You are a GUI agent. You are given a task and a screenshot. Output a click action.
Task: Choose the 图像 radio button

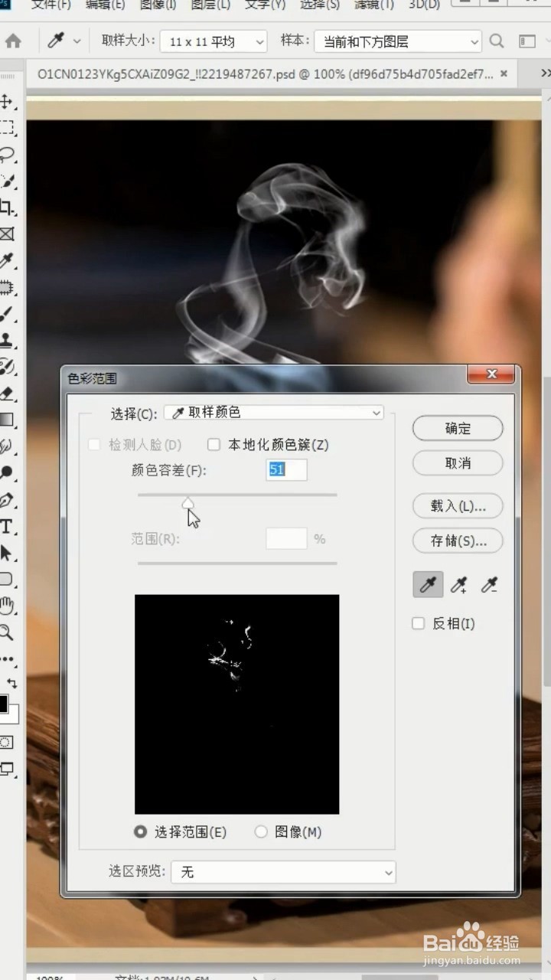point(261,831)
